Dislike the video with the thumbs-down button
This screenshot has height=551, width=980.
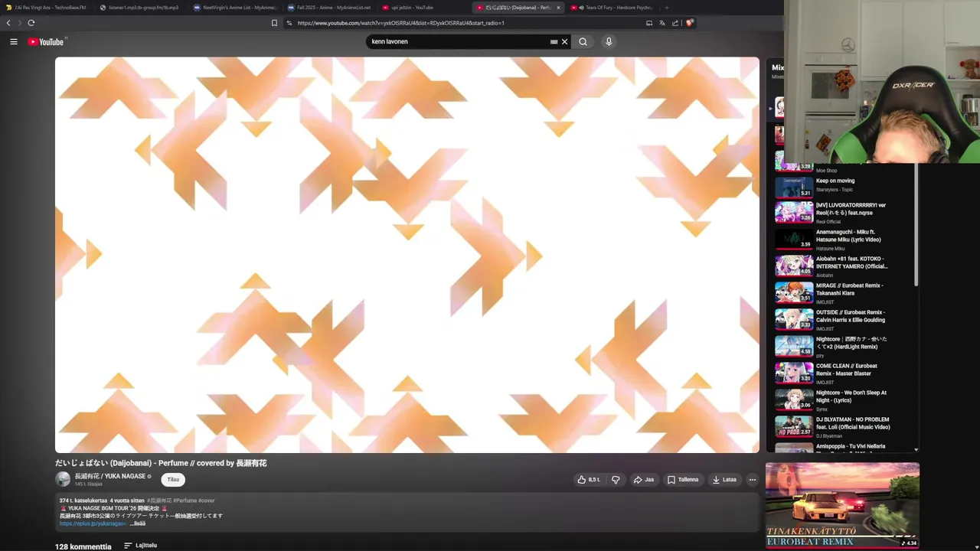(x=616, y=480)
